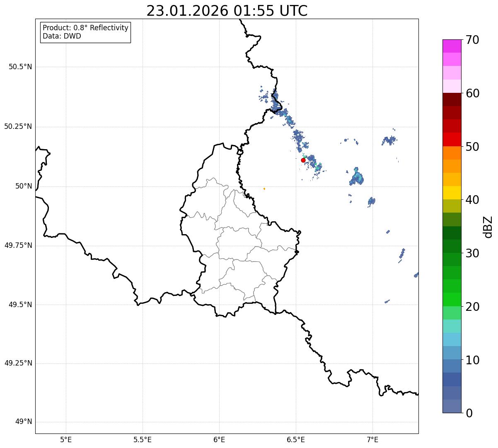Click the colorbar tick label 40
The image size is (498, 448).
tap(472, 200)
